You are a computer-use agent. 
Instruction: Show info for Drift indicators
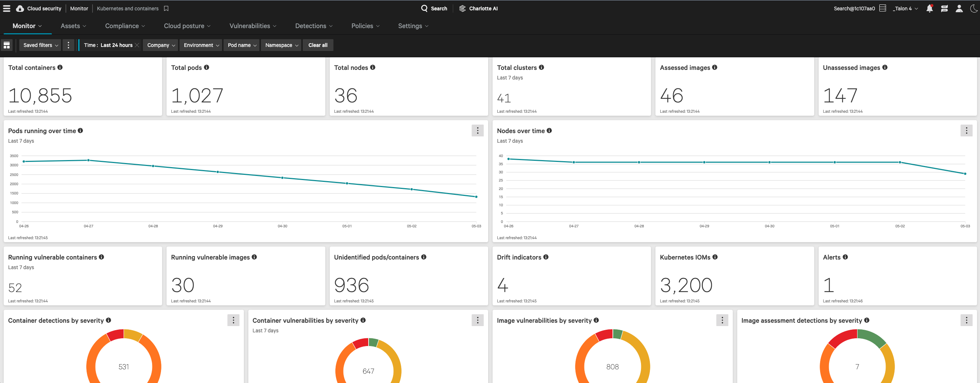pos(546,257)
